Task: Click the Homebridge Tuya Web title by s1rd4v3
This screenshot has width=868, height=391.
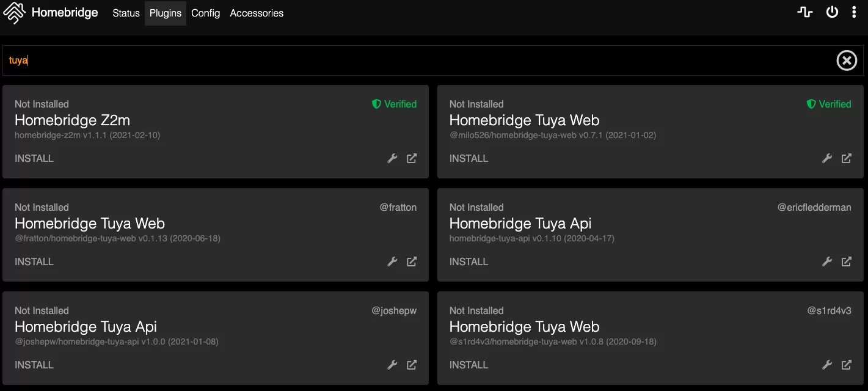Action: point(524,326)
